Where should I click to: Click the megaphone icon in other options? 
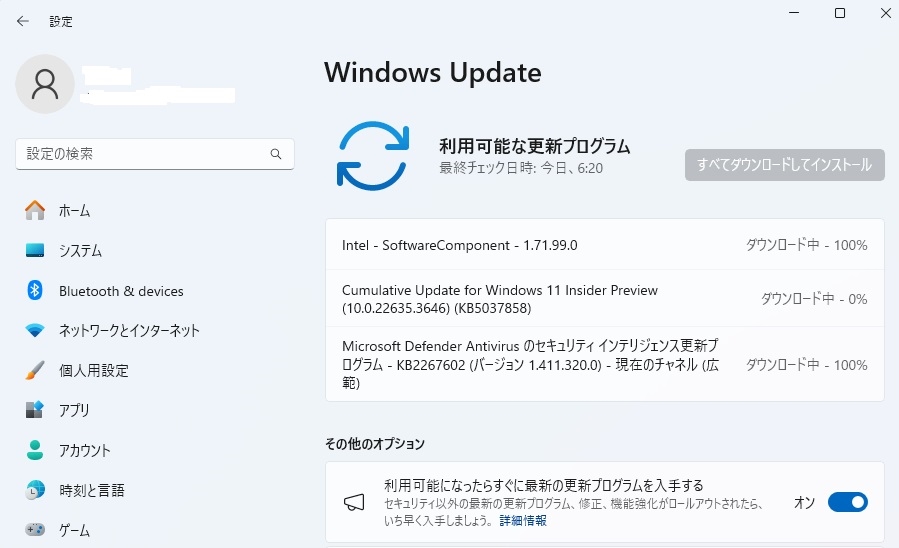(x=354, y=503)
